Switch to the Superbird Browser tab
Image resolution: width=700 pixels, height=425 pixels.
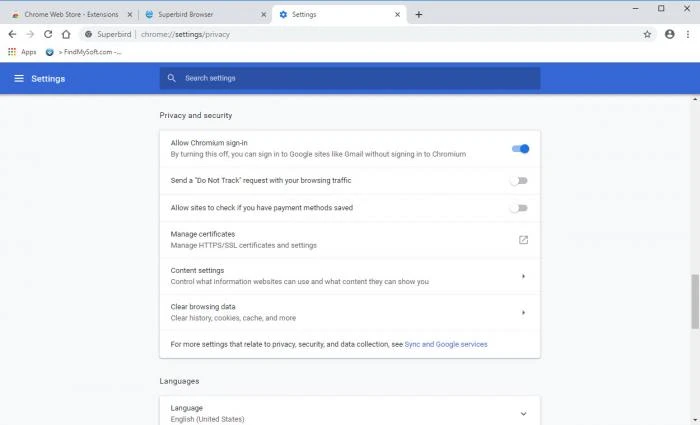point(205,15)
